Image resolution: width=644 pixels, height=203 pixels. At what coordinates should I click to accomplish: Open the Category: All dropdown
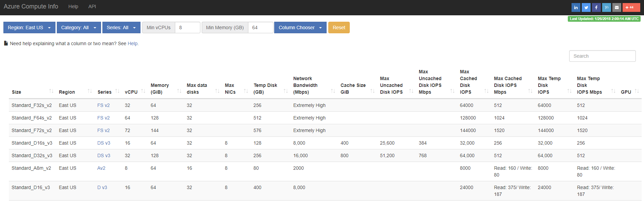[79, 27]
